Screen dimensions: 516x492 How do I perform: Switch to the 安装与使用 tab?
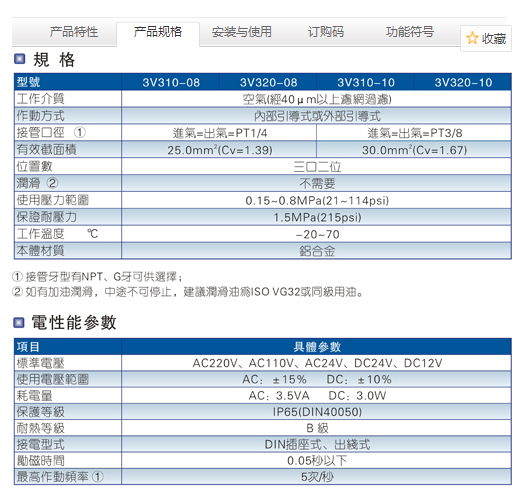(x=242, y=32)
